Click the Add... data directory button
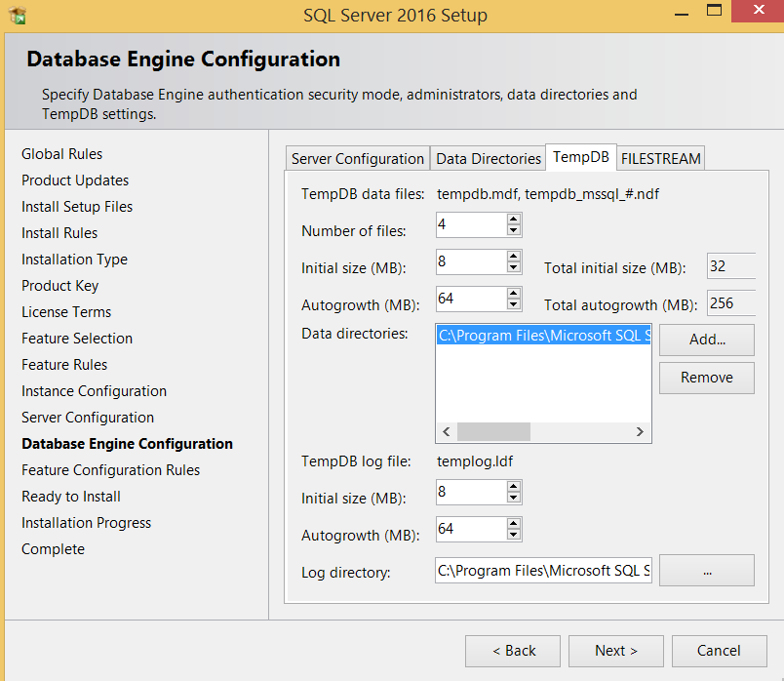 [707, 340]
